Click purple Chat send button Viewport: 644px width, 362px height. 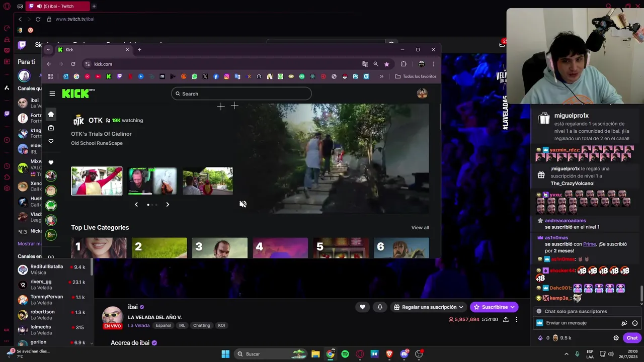632,338
